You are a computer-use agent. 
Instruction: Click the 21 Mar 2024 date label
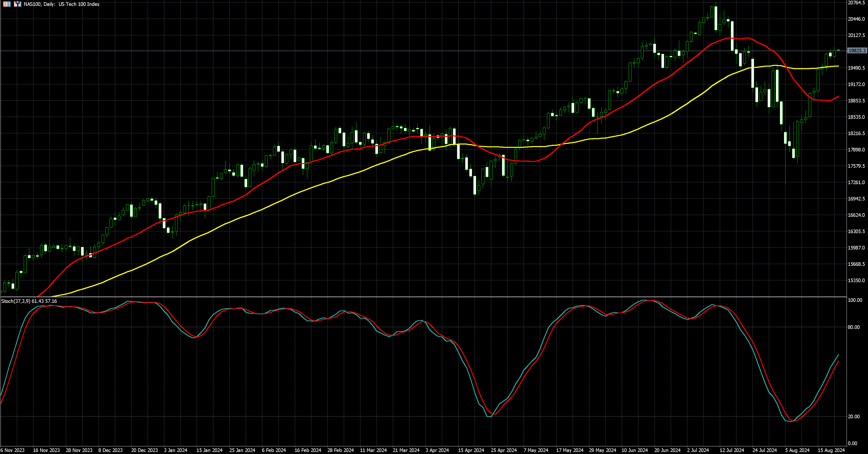pos(406,450)
